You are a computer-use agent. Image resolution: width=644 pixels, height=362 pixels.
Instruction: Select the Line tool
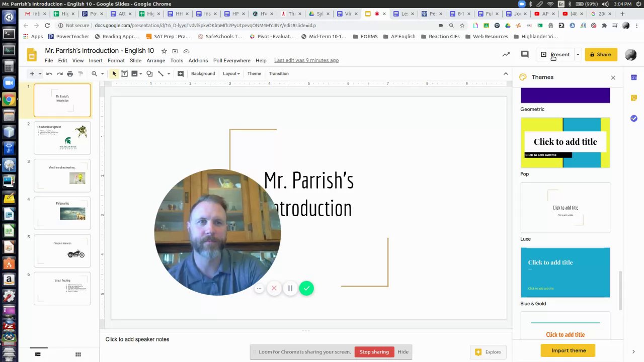click(160, 74)
